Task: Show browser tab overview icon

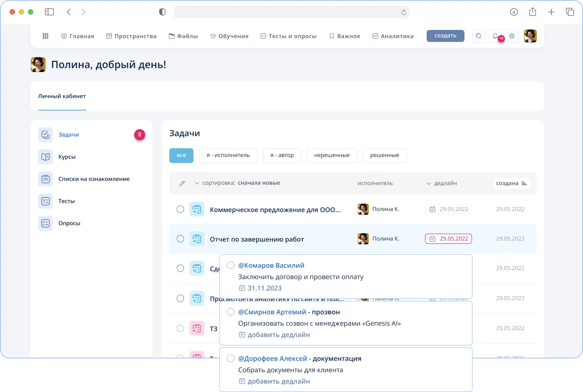Action: coord(570,12)
